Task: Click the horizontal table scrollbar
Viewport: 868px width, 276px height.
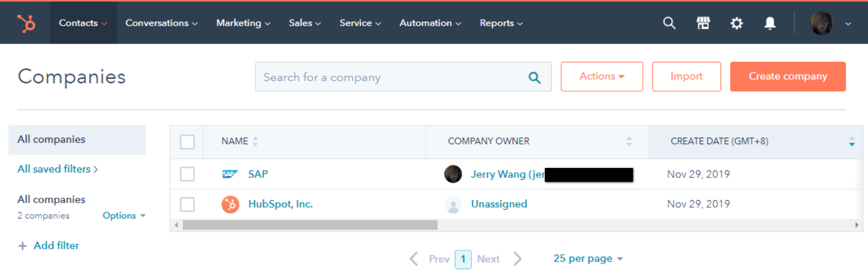Action: (x=310, y=225)
